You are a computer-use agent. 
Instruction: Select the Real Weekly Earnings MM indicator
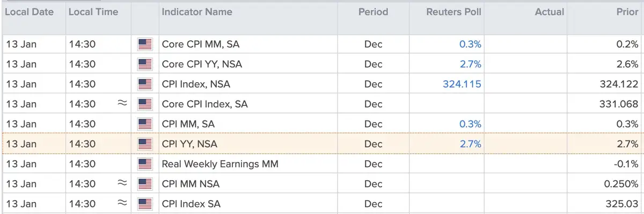pos(220,163)
